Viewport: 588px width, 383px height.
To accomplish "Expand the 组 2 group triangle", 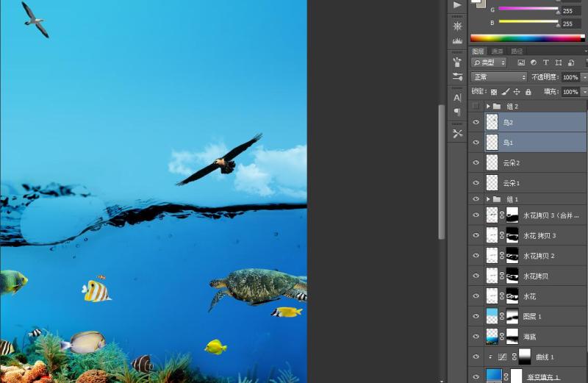I will point(488,106).
